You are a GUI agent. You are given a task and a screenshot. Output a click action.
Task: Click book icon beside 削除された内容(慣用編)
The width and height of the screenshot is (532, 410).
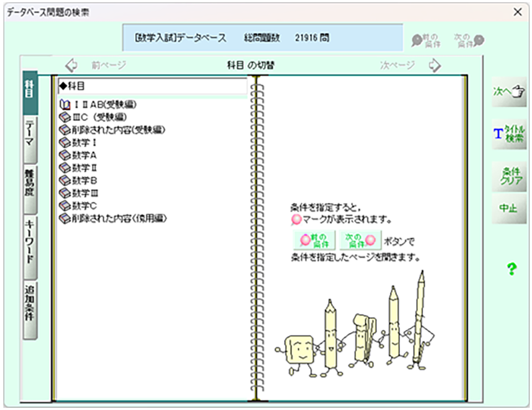click(65, 218)
